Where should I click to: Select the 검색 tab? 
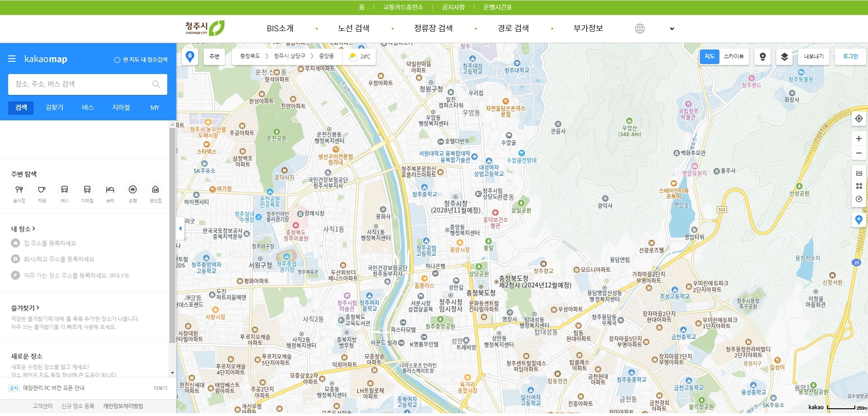[21, 108]
